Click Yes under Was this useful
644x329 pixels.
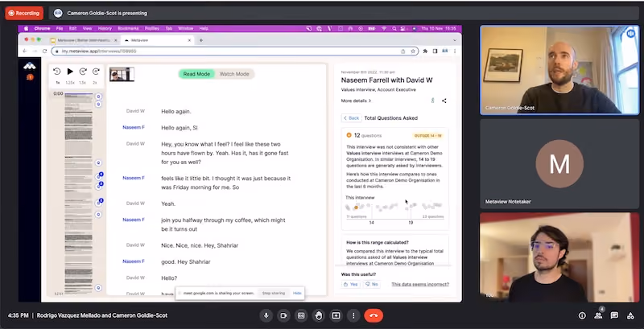[350, 284]
